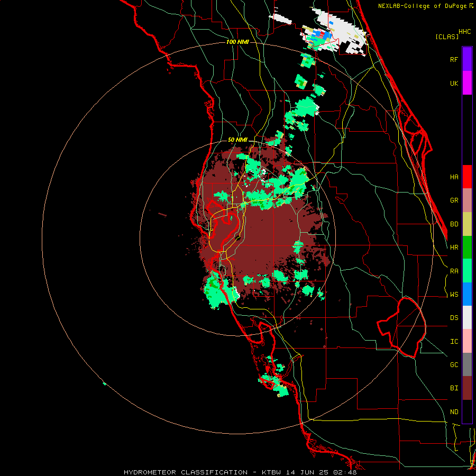Click the light green RA color swatch

point(467,271)
